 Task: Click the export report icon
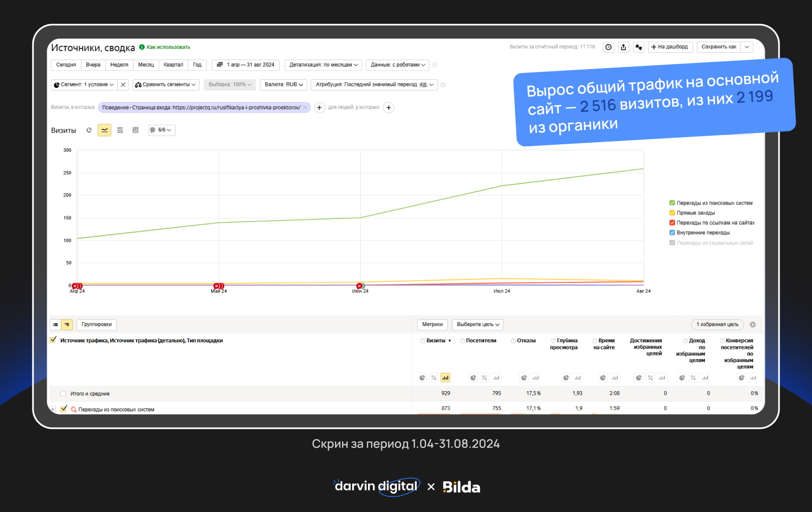623,47
